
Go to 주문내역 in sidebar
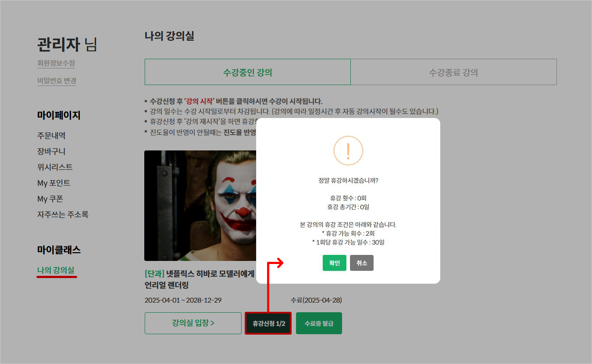[51, 136]
